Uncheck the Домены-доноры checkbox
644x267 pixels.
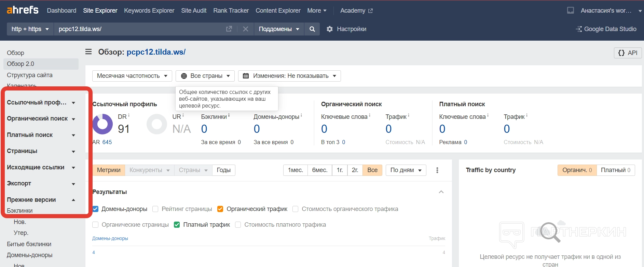(x=96, y=209)
